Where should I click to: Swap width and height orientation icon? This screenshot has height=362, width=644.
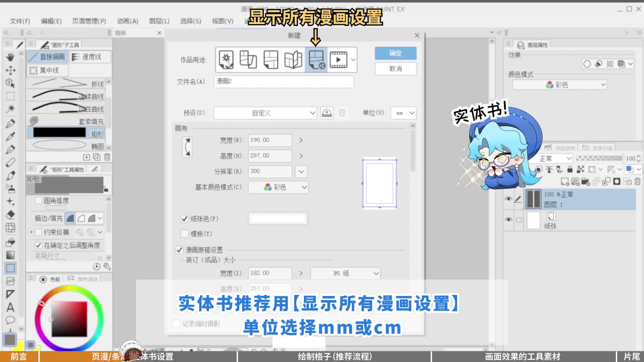coord(187,147)
